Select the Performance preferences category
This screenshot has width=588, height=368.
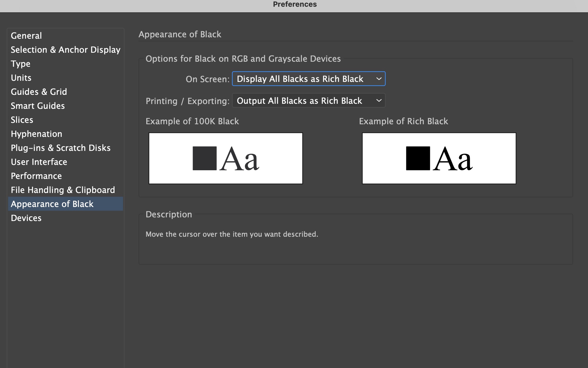pos(36,176)
